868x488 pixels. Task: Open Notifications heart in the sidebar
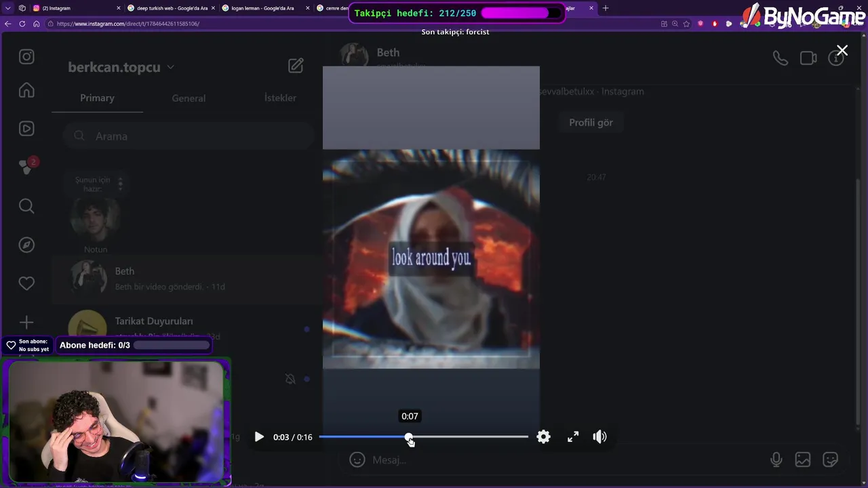[26, 283]
